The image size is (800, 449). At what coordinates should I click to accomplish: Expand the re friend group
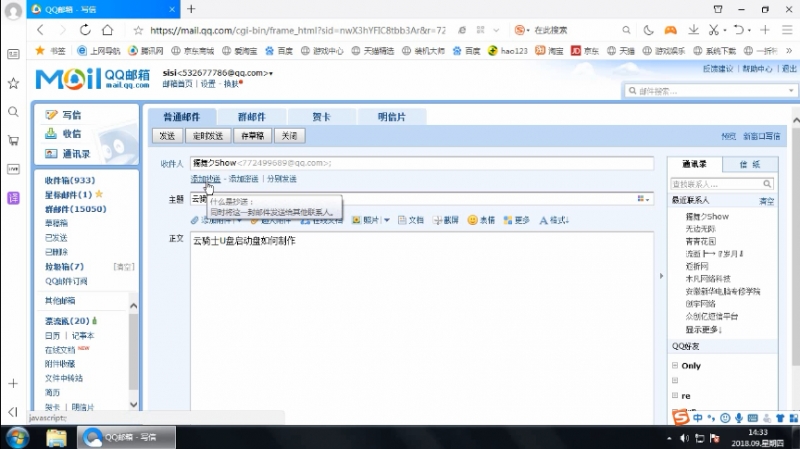[675, 395]
